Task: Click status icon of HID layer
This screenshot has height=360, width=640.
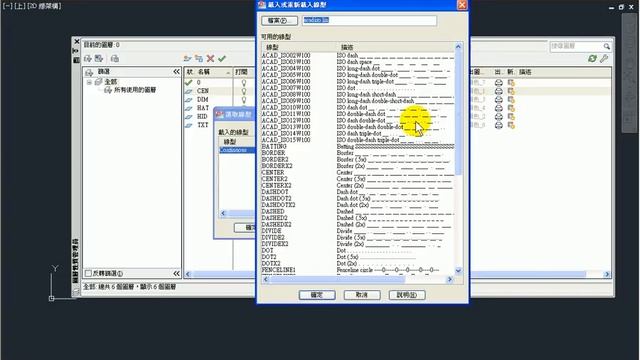Action: click(x=189, y=117)
